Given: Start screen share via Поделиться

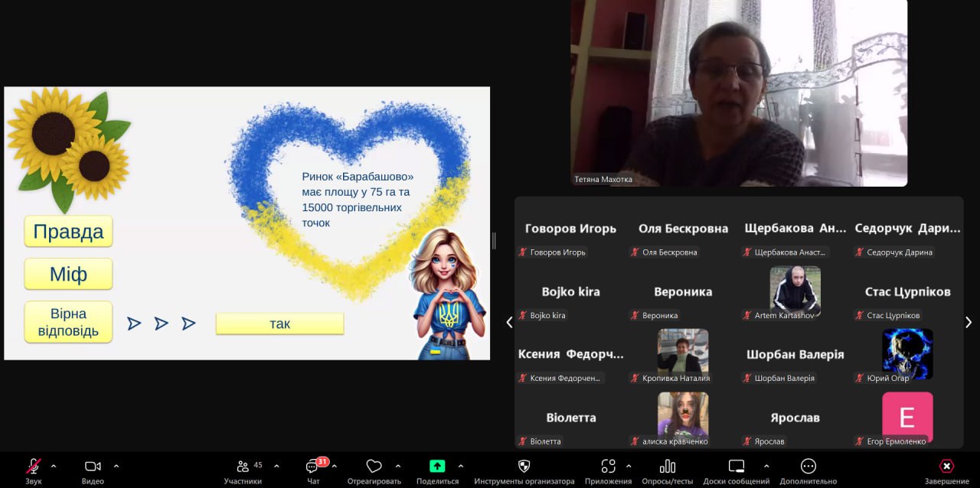Looking at the screenshot, I should (437, 471).
